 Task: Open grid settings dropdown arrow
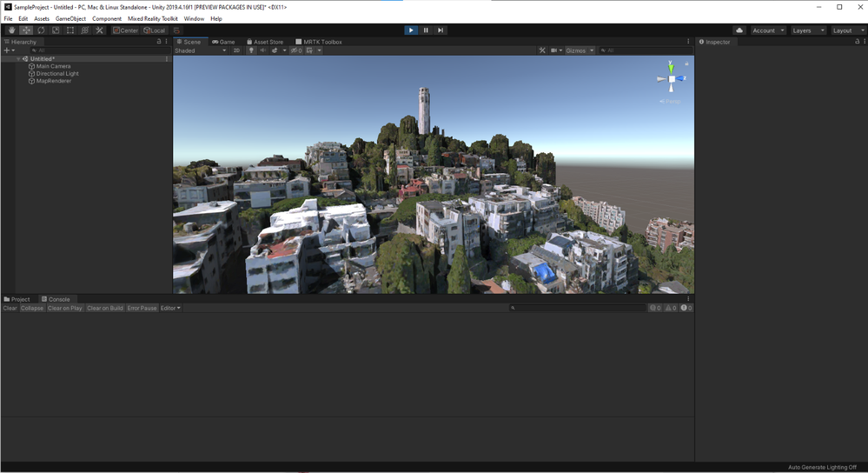coord(320,50)
